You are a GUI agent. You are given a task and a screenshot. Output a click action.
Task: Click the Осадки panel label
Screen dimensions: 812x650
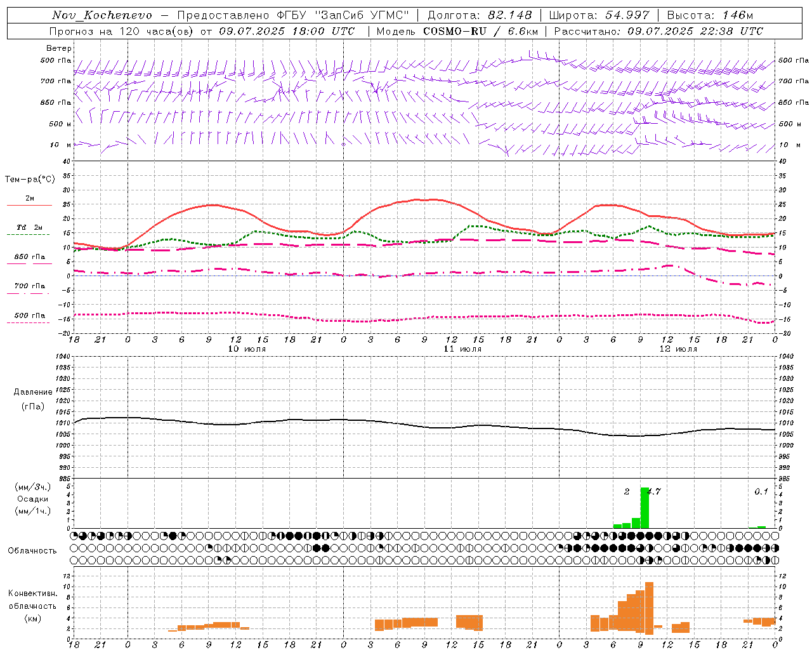point(33,499)
